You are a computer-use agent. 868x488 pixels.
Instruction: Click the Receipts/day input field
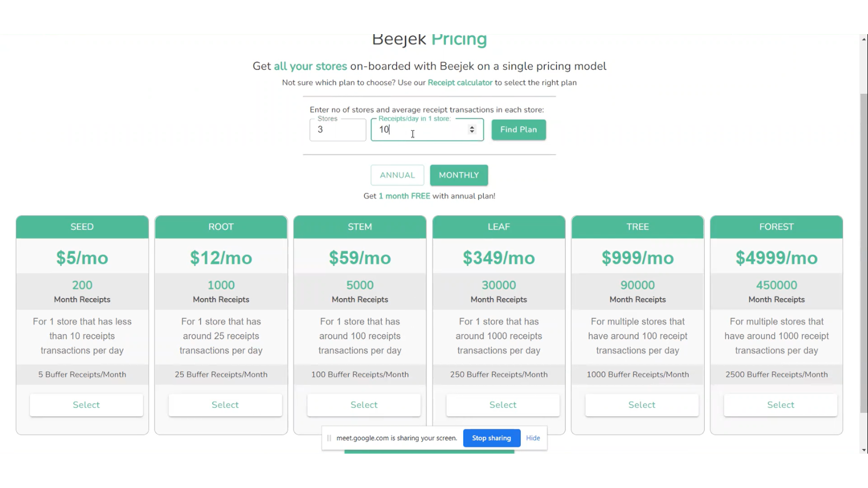[x=423, y=130]
